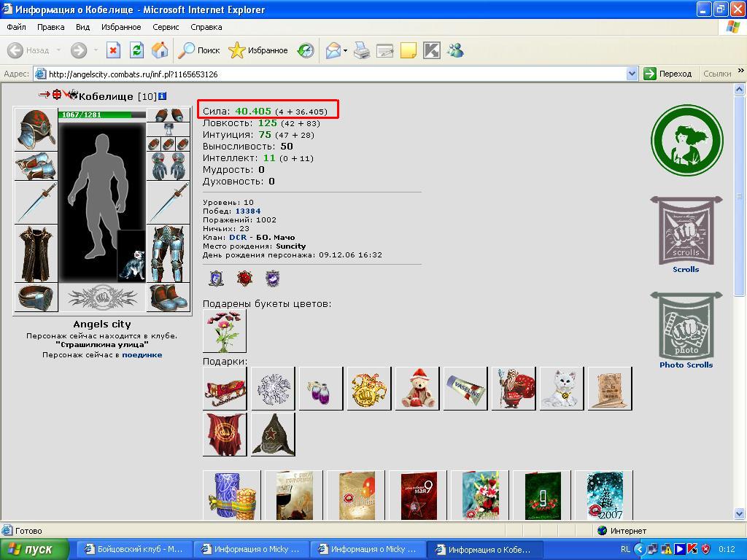747x560 pixels.
Task: Click the yellow note toolbar icon
Action: [x=409, y=50]
